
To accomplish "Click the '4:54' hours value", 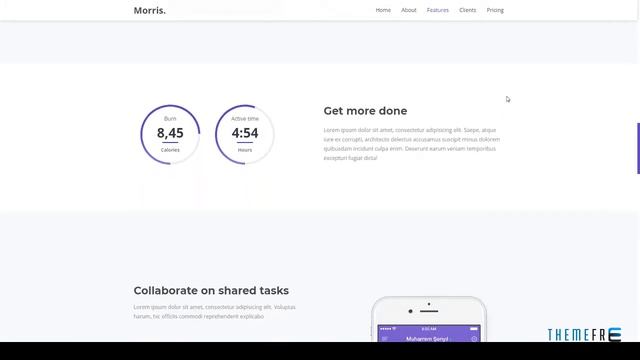I will tap(245, 133).
